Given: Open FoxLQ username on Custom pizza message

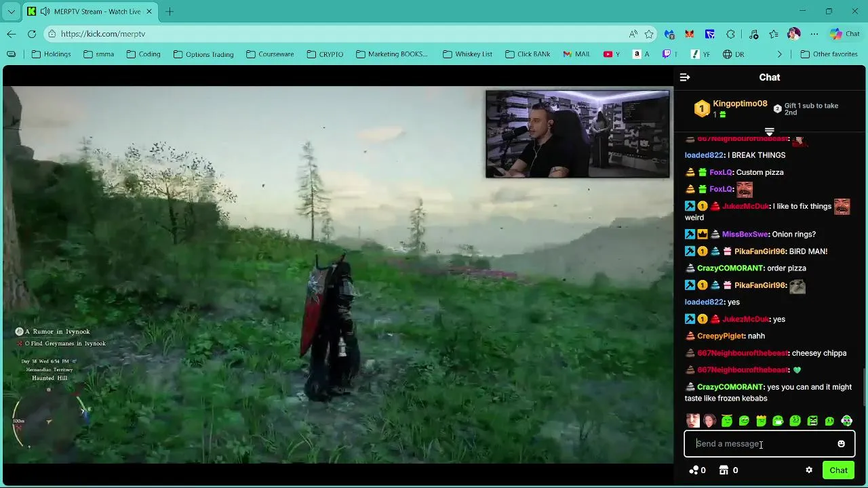Looking at the screenshot, I should [721, 172].
